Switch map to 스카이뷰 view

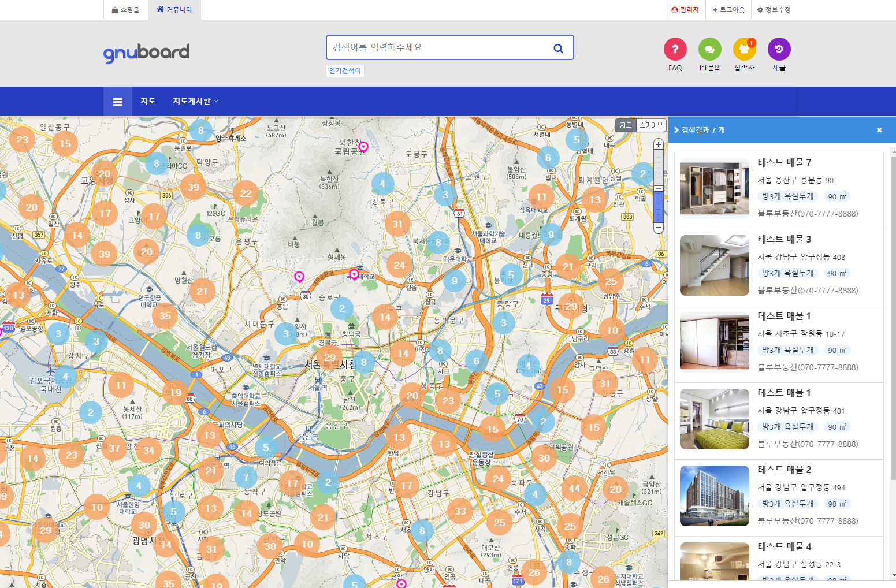651,125
